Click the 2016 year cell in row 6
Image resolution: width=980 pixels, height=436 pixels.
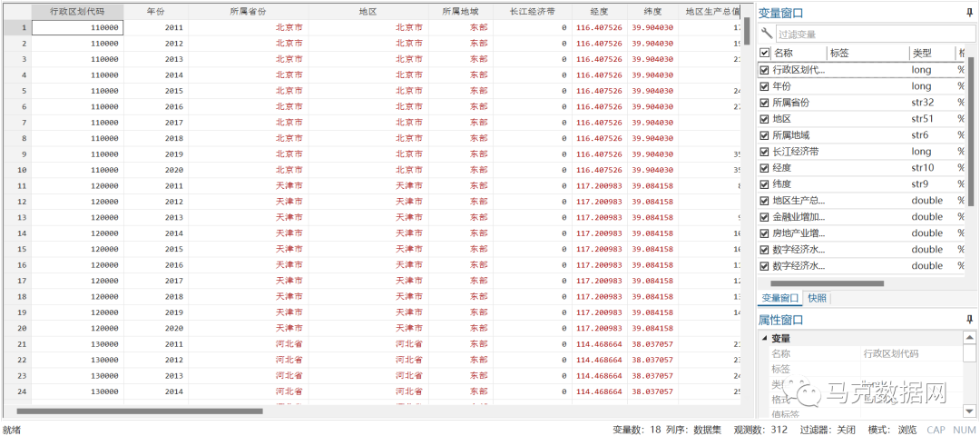click(156, 106)
